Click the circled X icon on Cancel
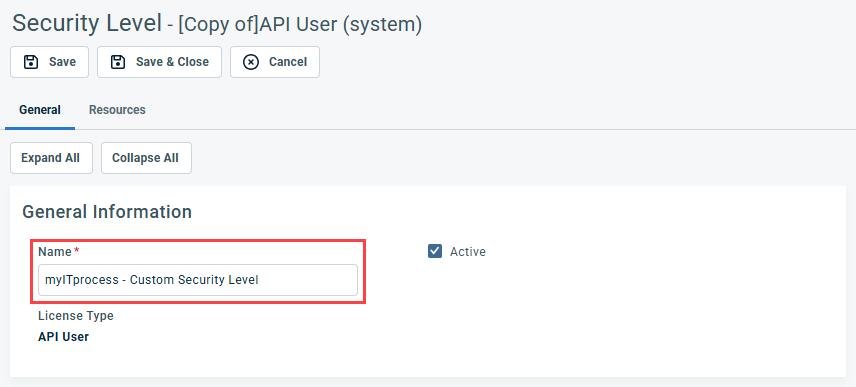The height and width of the screenshot is (387, 856). pos(251,62)
